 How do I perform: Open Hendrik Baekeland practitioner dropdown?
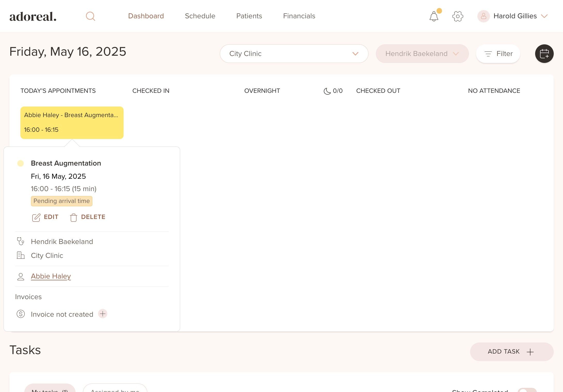coord(422,54)
